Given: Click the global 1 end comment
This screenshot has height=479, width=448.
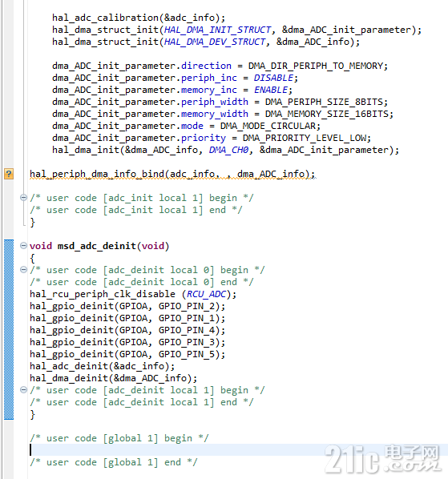Looking at the screenshot, I should coord(113,462).
